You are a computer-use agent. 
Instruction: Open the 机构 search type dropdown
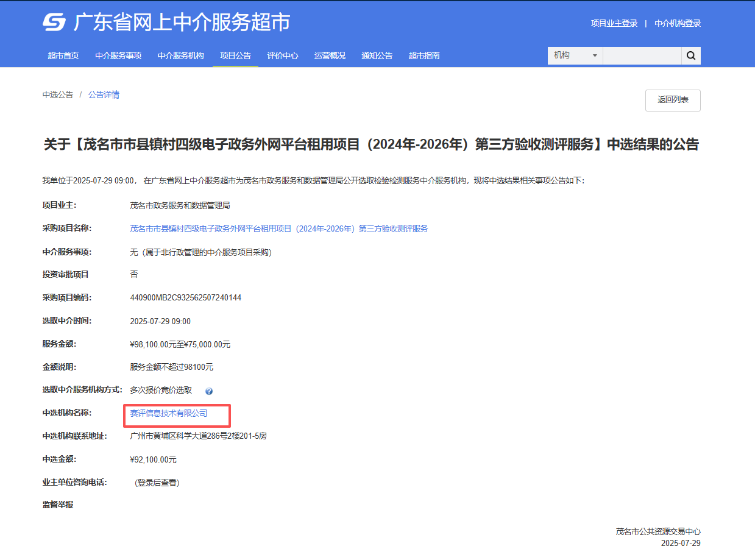(575, 55)
